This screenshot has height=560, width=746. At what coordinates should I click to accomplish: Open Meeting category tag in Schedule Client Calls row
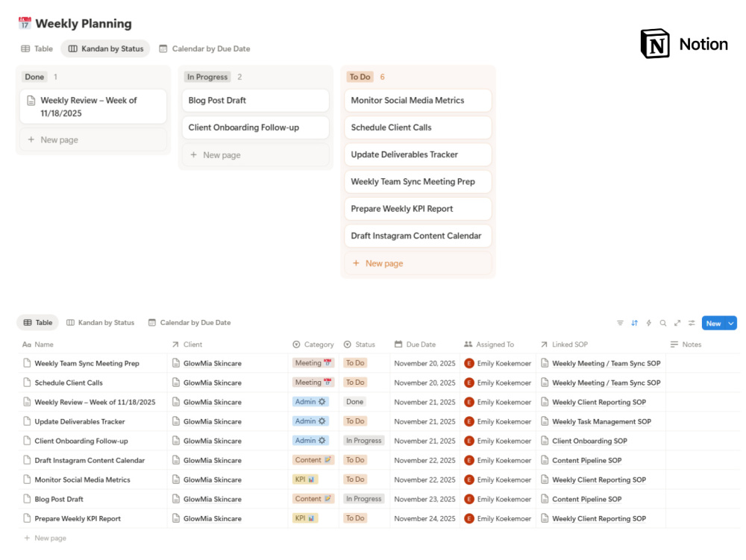[x=313, y=383]
